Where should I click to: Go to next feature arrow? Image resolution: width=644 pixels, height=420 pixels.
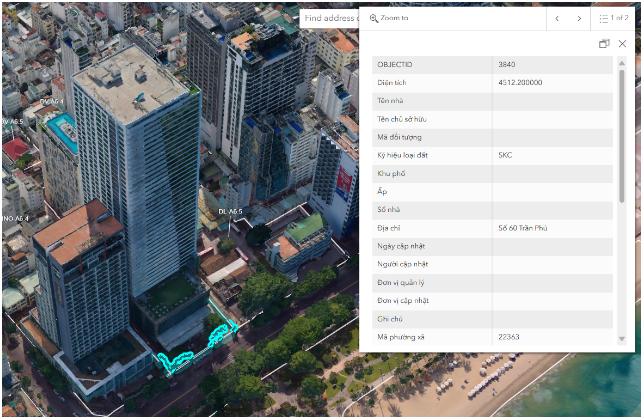pyautogui.click(x=579, y=18)
